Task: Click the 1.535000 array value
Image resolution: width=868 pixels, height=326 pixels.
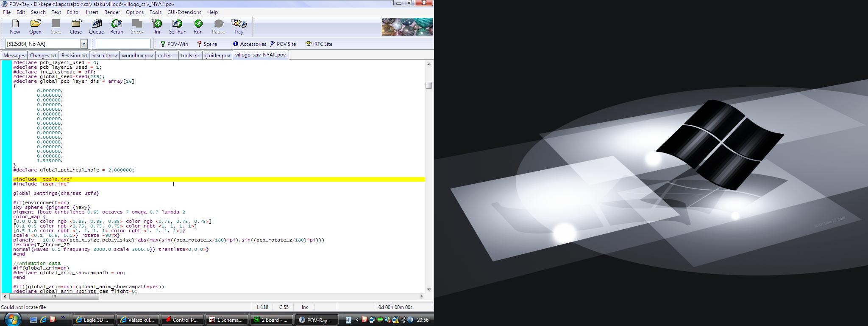Action: 49,161
